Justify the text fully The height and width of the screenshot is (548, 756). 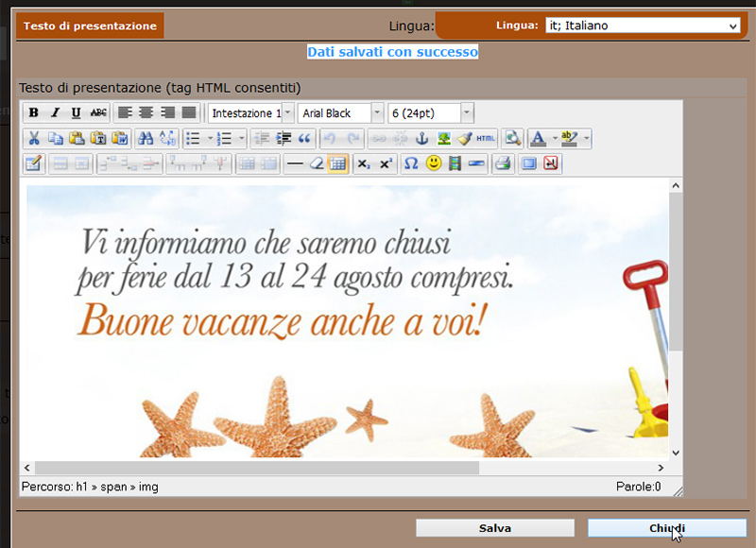point(188,112)
